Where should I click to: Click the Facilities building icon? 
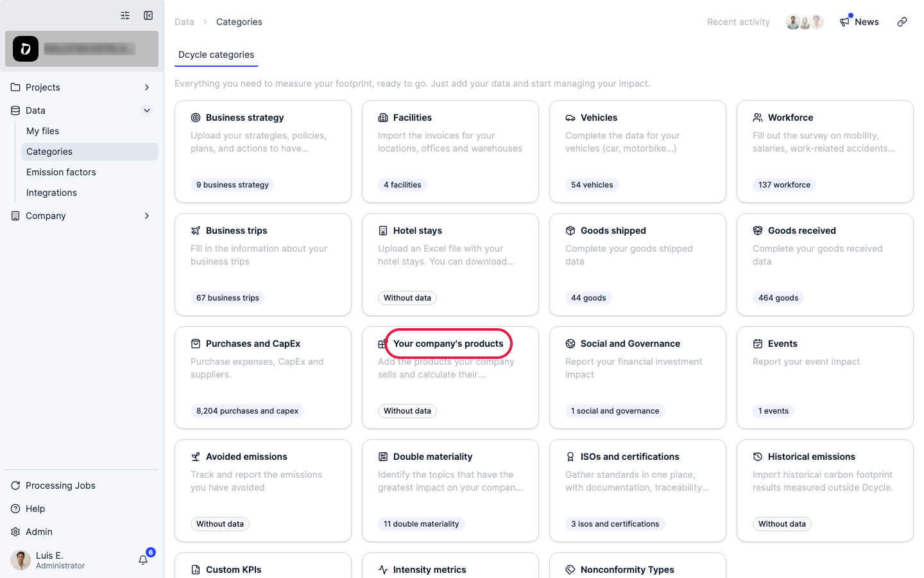tap(383, 118)
